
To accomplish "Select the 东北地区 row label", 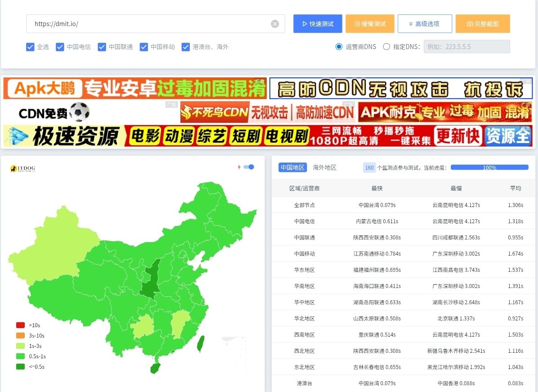I will [305, 367].
